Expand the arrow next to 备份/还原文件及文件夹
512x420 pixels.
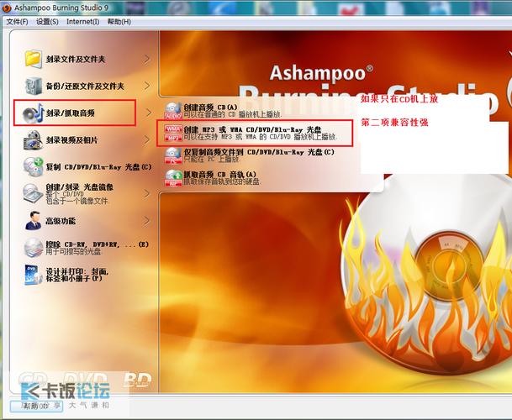pyautogui.click(x=147, y=87)
